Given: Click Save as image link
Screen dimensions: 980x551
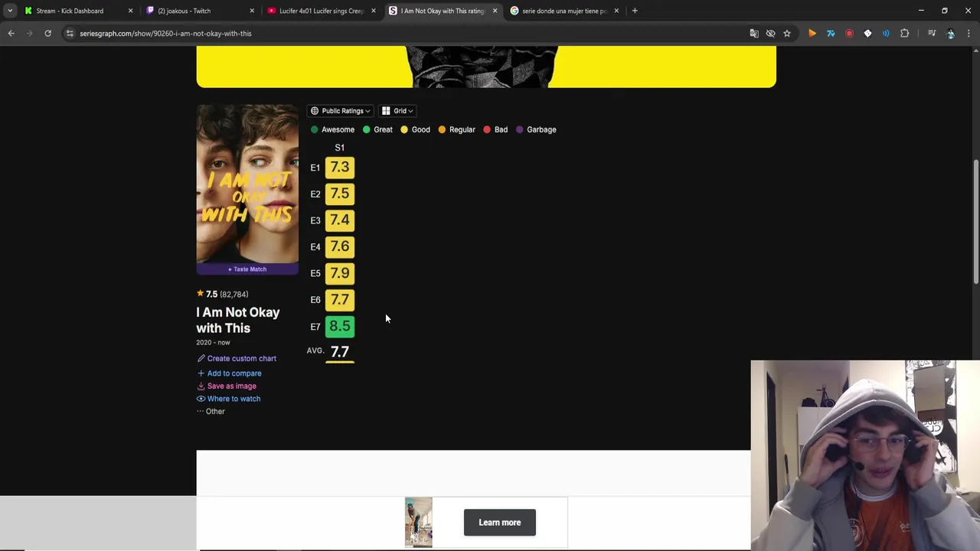Looking at the screenshot, I should [x=231, y=386].
